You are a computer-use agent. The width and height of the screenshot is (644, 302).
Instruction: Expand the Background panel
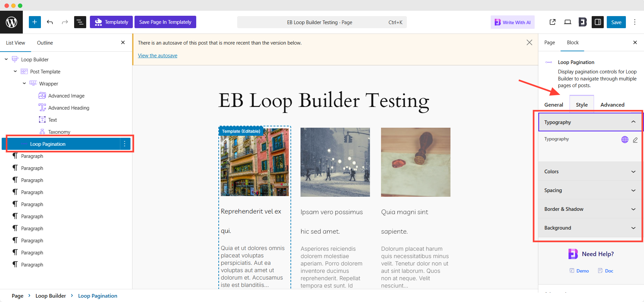pos(590,228)
